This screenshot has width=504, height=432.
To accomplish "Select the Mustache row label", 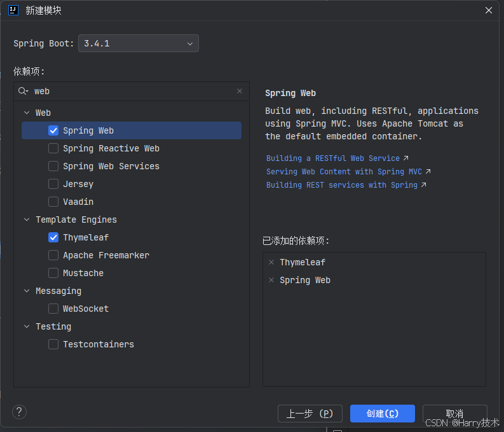I will [x=83, y=273].
